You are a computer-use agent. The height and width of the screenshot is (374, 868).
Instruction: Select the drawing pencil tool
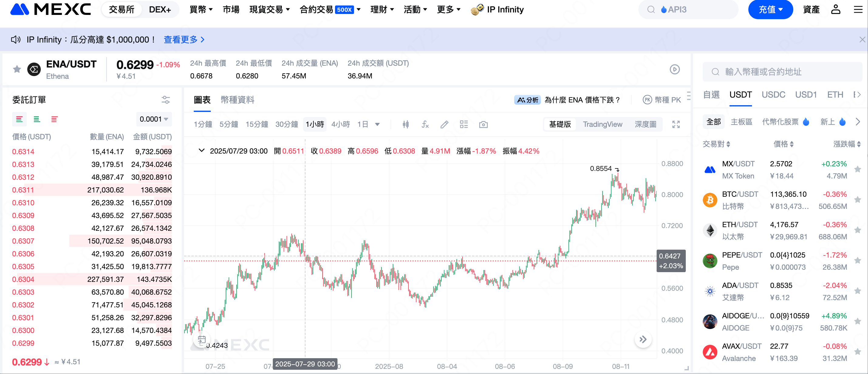[x=444, y=124]
